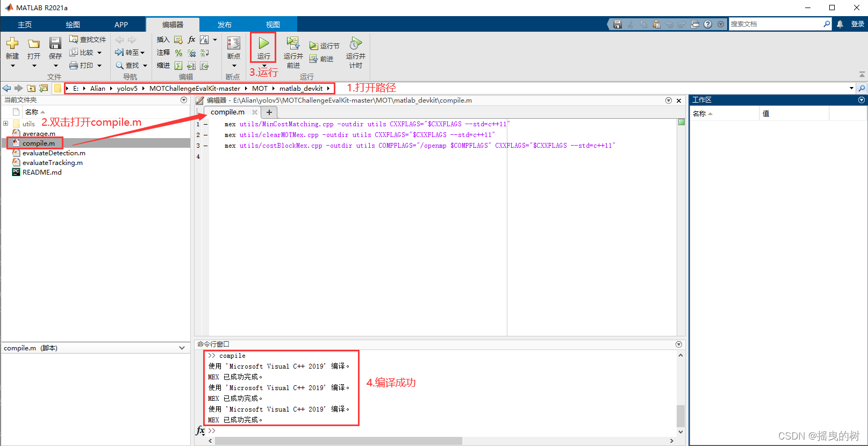
Task: Click the Command Window vertical scrollbar thumb
Action: [x=680, y=415]
